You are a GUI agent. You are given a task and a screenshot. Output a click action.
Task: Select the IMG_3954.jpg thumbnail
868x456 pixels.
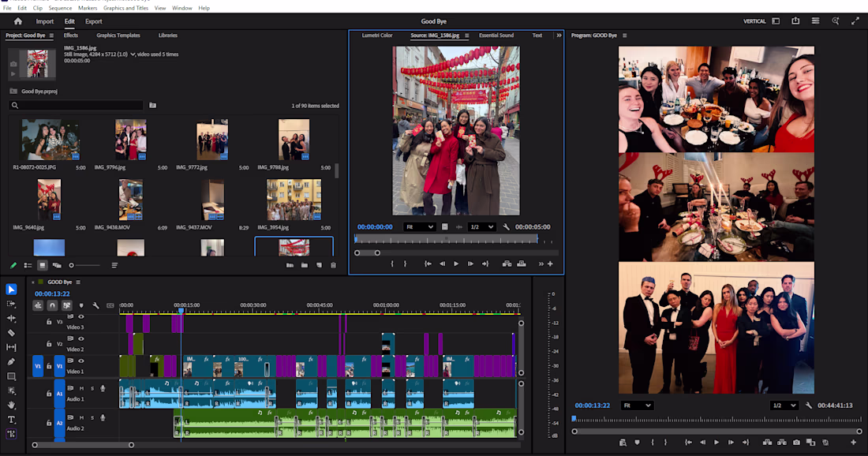(294, 200)
